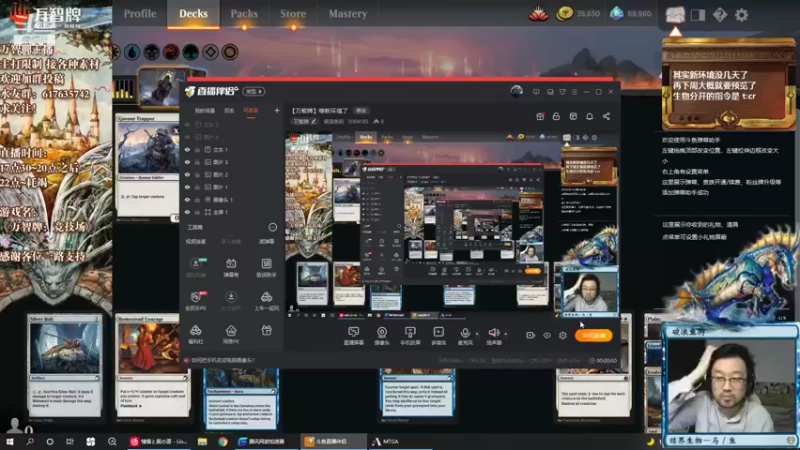
Task: Click preview eye icon in bottom toolbar
Action: coord(547,335)
